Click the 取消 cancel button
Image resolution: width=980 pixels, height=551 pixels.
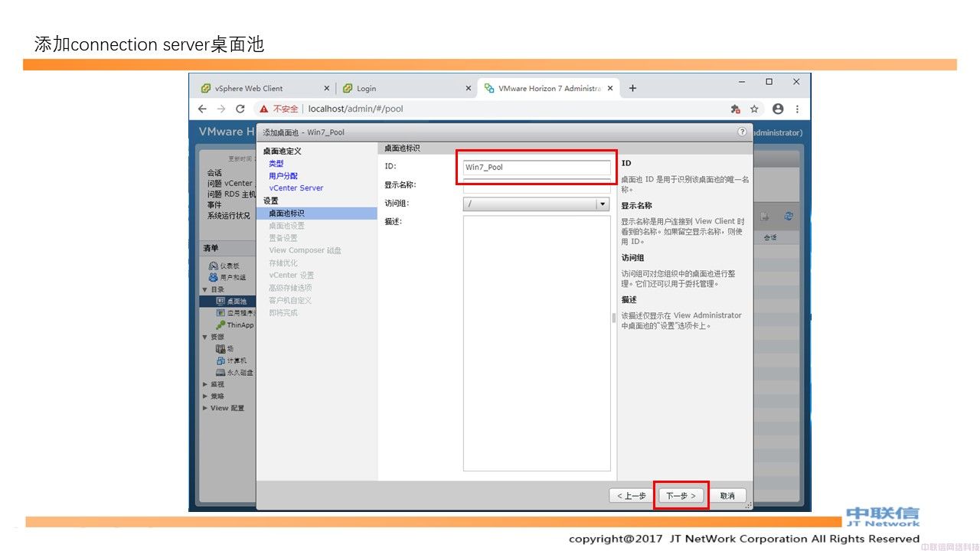click(727, 496)
